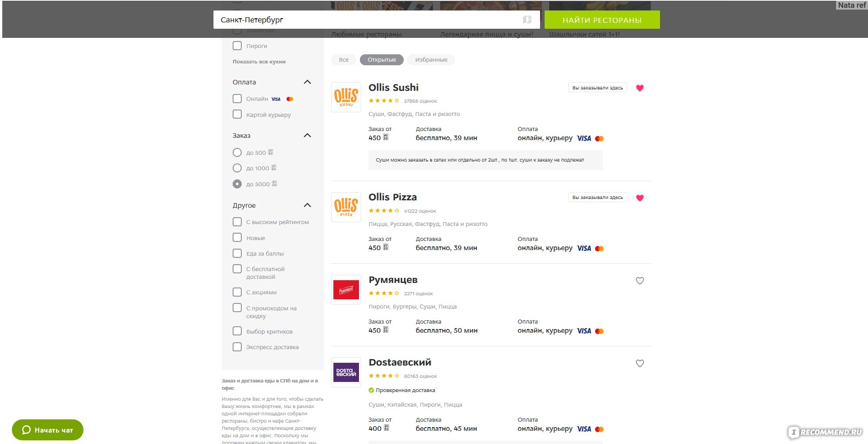
Task: Click the Visa icon next to Онлайн filter
Action: (x=276, y=99)
